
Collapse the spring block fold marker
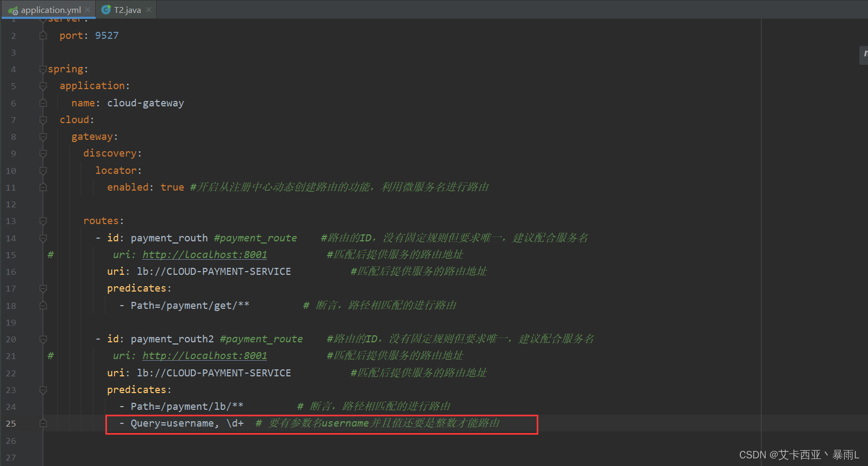[x=43, y=69]
